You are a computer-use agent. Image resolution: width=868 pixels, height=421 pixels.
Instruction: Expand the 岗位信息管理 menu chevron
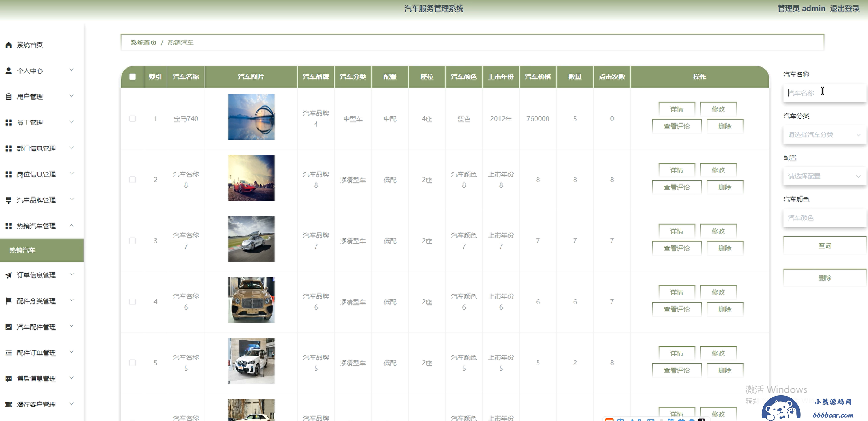click(x=71, y=174)
